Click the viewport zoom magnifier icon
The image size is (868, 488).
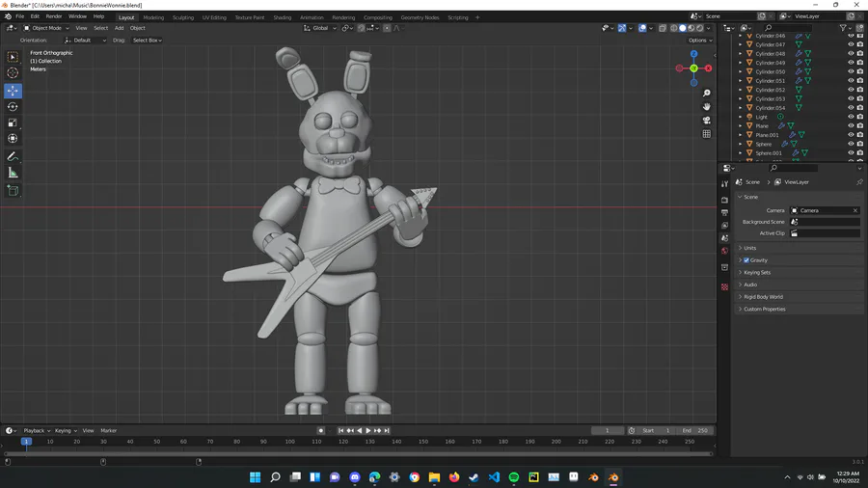tap(706, 93)
